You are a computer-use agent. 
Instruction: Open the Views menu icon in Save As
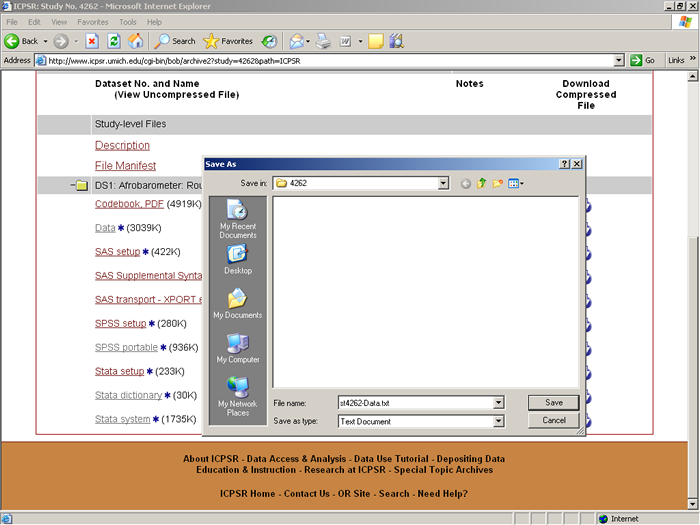(x=516, y=183)
